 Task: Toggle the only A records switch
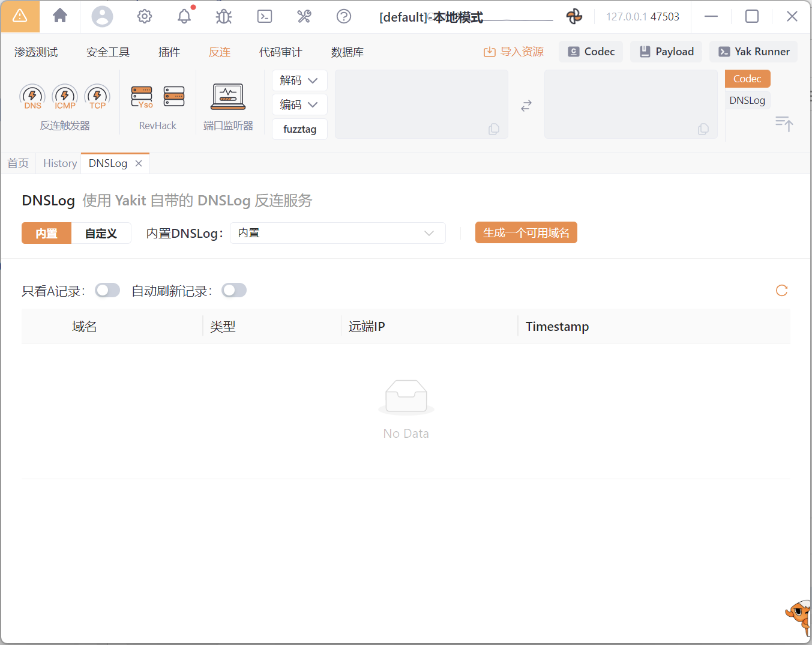(x=107, y=291)
